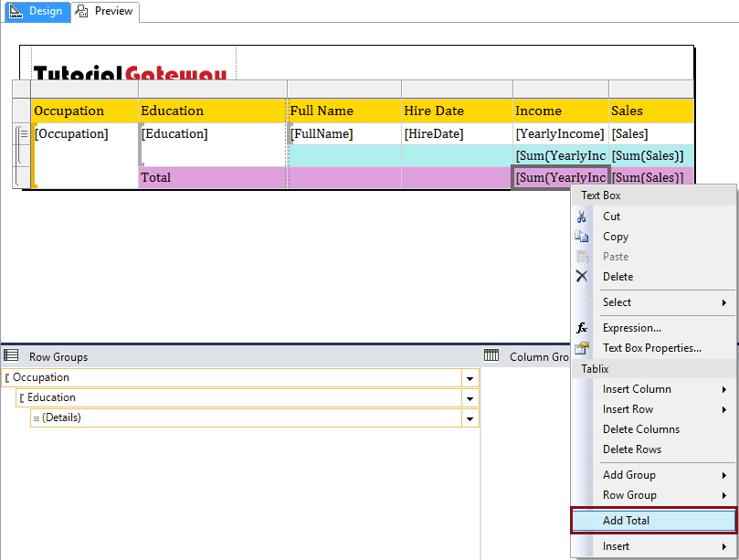Viewport: 739px width, 560px height.
Task: Click the Text Box Properties icon
Action: click(x=582, y=348)
